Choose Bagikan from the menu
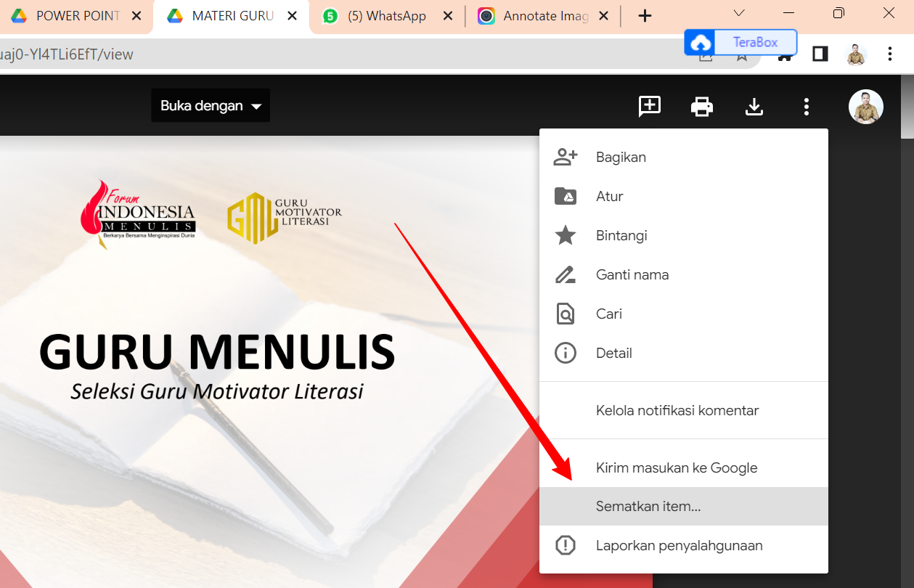 click(x=683, y=157)
